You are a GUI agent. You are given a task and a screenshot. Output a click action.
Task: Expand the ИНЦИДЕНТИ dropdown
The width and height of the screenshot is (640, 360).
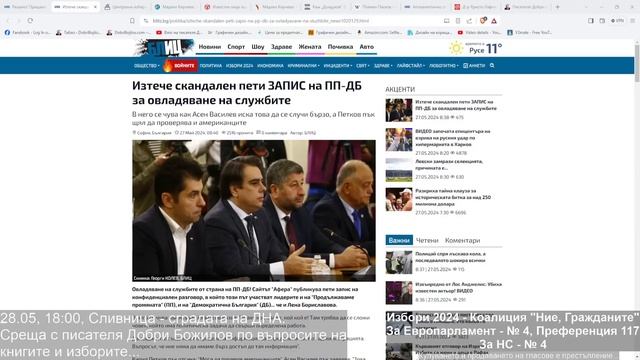338,65
